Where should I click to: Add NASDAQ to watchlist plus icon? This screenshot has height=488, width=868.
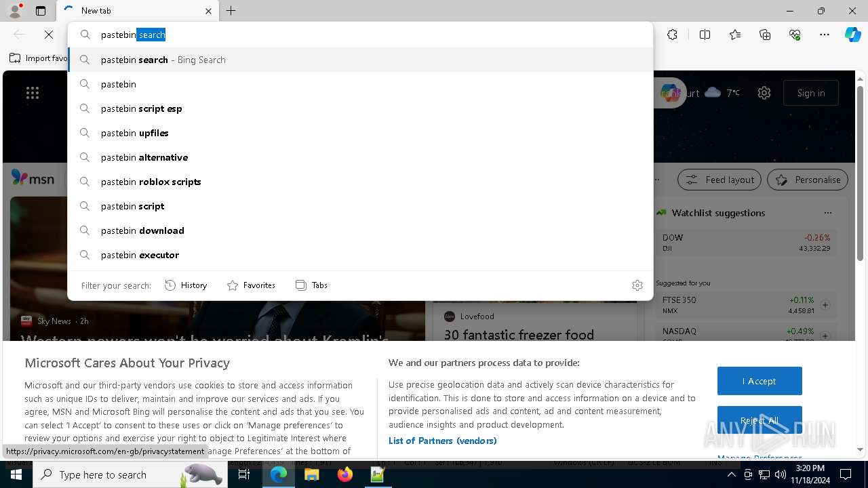(x=825, y=336)
